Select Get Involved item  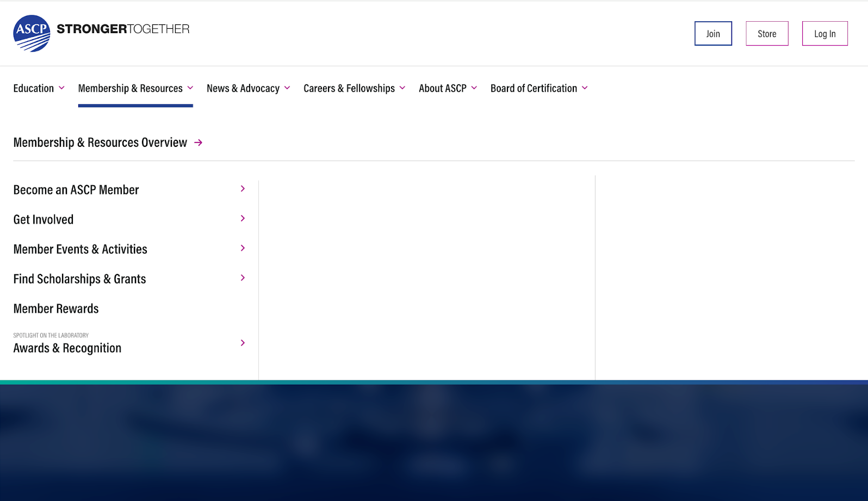[x=44, y=220]
